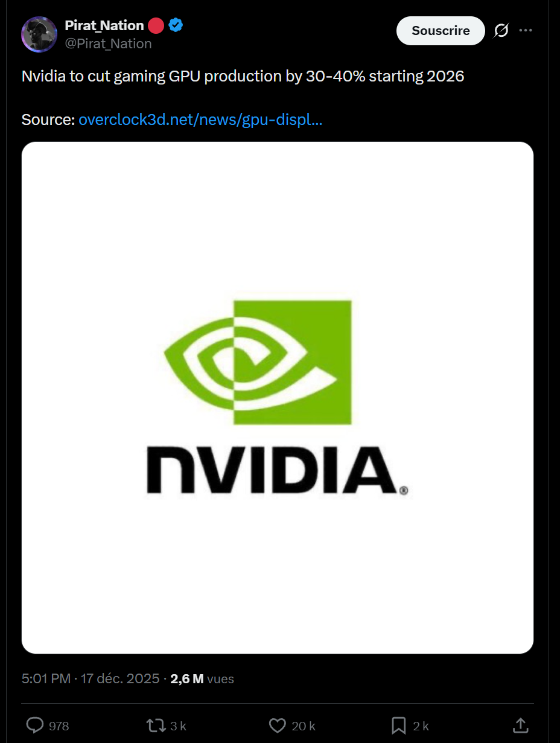The height and width of the screenshot is (743, 560).
Task: Open the Grok icon next to Souscrire
Action: tap(501, 30)
